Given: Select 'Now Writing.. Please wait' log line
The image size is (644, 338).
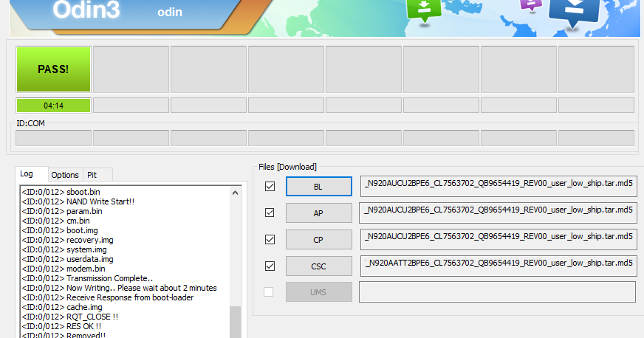Looking at the screenshot, I should tap(119, 288).
